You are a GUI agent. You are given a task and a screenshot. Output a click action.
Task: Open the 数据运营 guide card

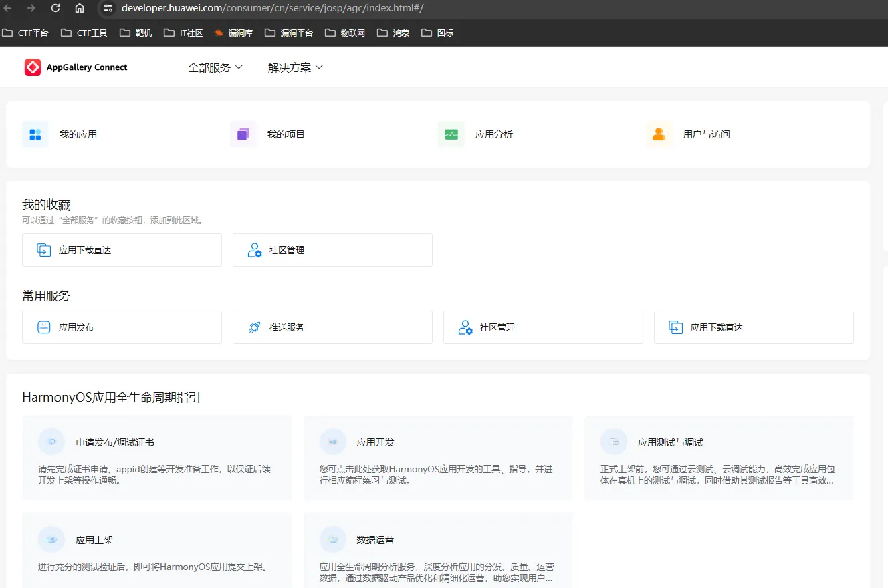438,551
